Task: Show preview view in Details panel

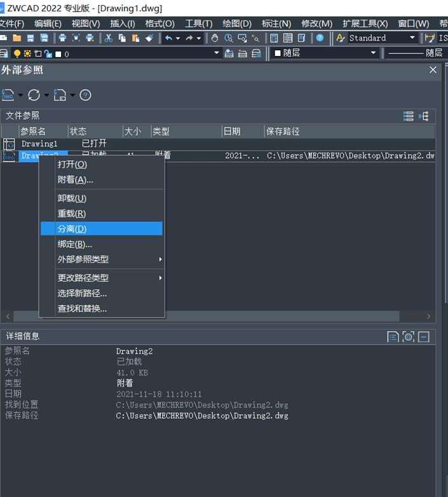Action: (x=409, y=337)
